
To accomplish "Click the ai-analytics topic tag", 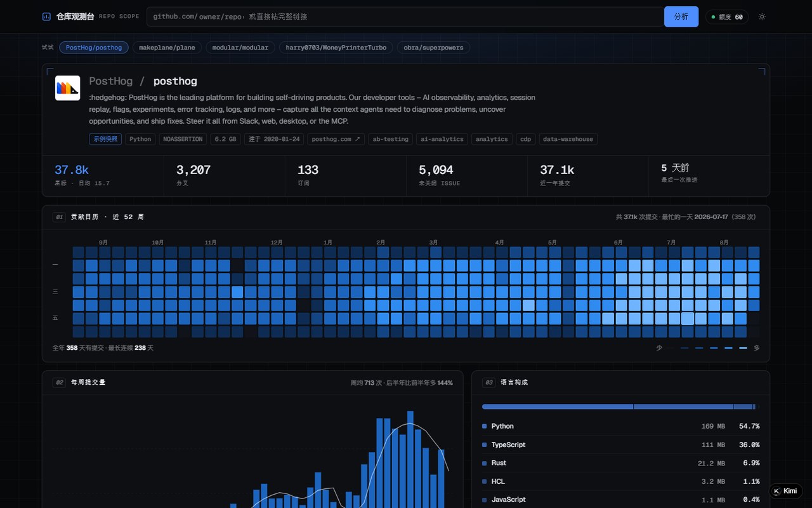I will click(442, 139).
